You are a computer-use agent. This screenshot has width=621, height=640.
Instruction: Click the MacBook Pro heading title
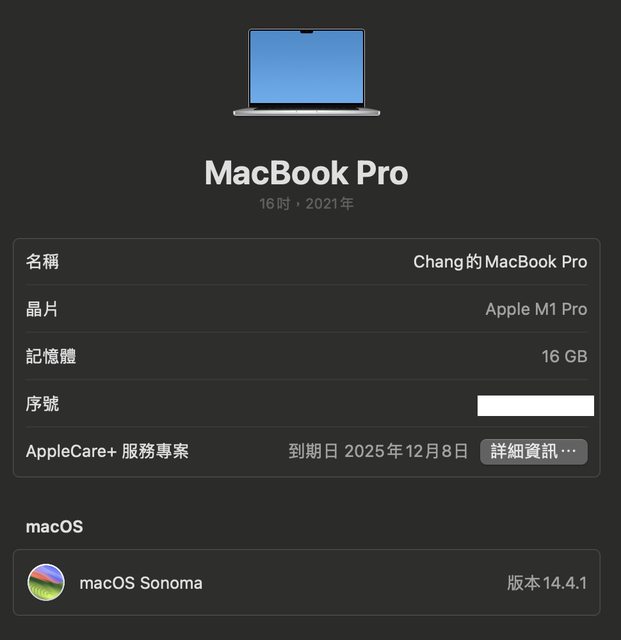306,173
